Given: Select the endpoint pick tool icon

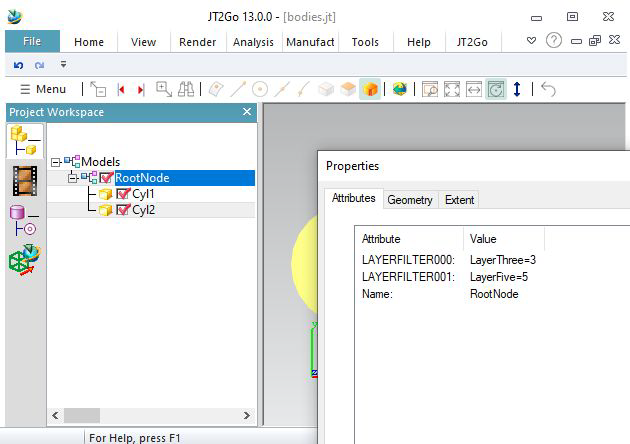Looking at the screenshot, I should coord(304,89).
